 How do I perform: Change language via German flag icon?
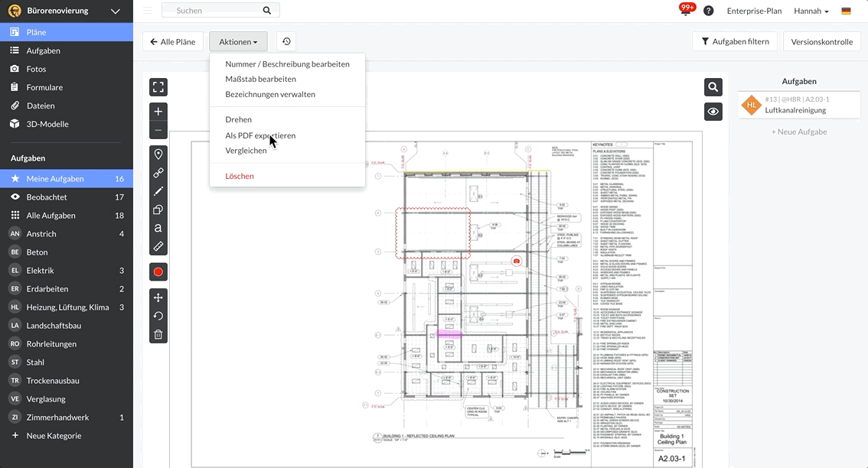click(846, 11)
